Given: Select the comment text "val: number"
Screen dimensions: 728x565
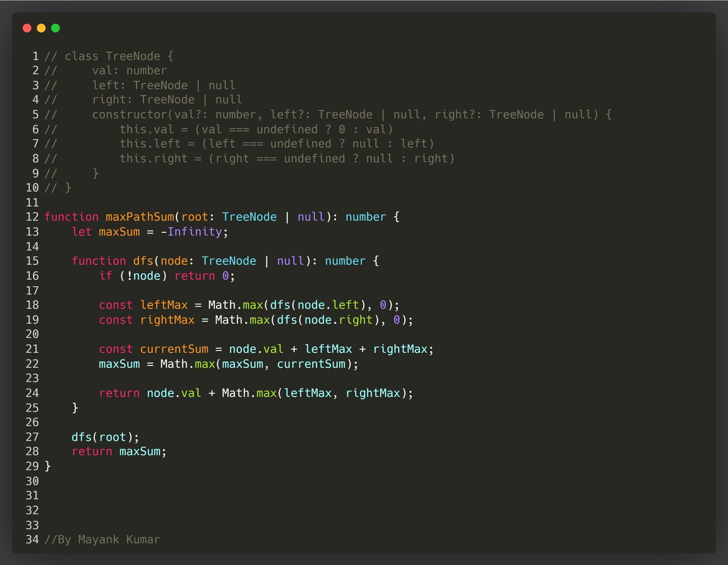Looking at the screenshot, I should (130, 71).
